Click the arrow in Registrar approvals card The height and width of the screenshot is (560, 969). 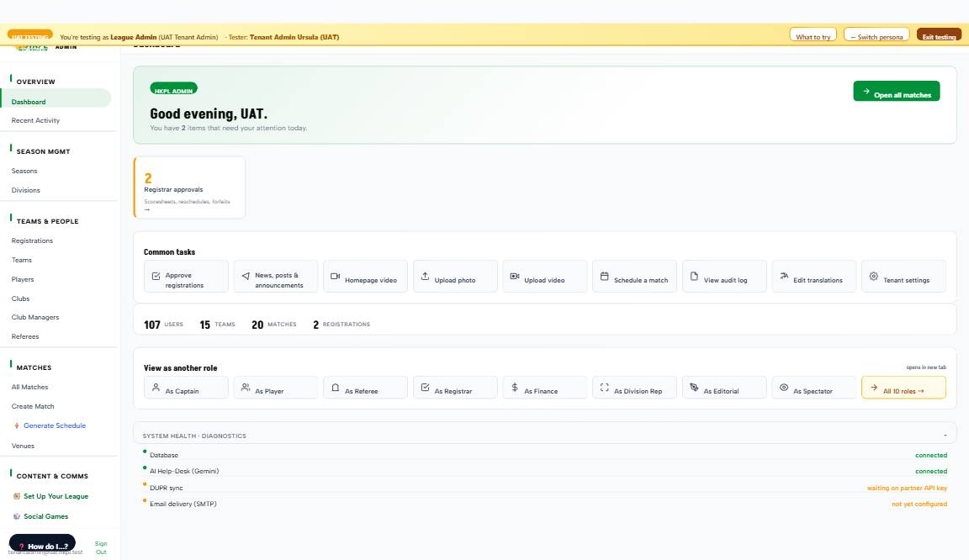point(147,209)
